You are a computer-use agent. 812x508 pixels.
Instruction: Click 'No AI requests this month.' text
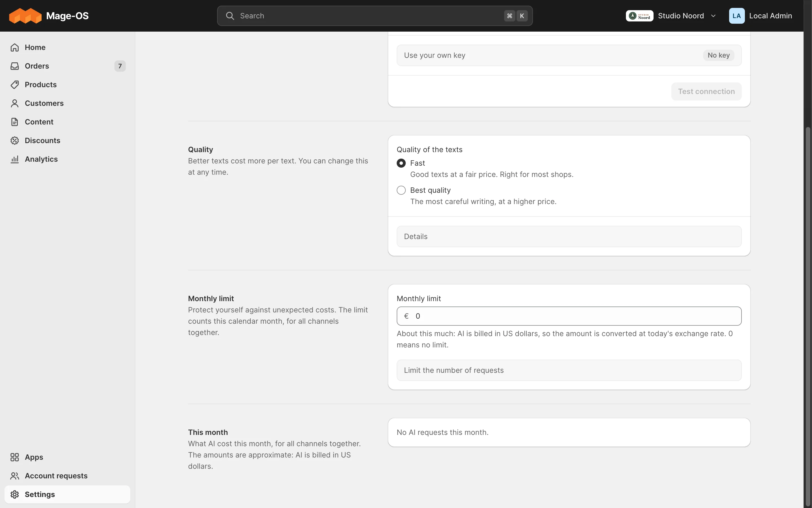pos(442,432)
